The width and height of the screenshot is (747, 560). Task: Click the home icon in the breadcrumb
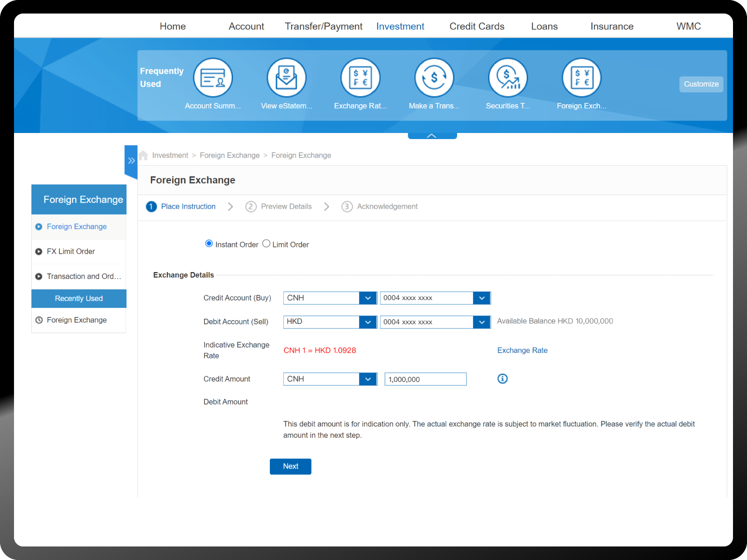143,155
